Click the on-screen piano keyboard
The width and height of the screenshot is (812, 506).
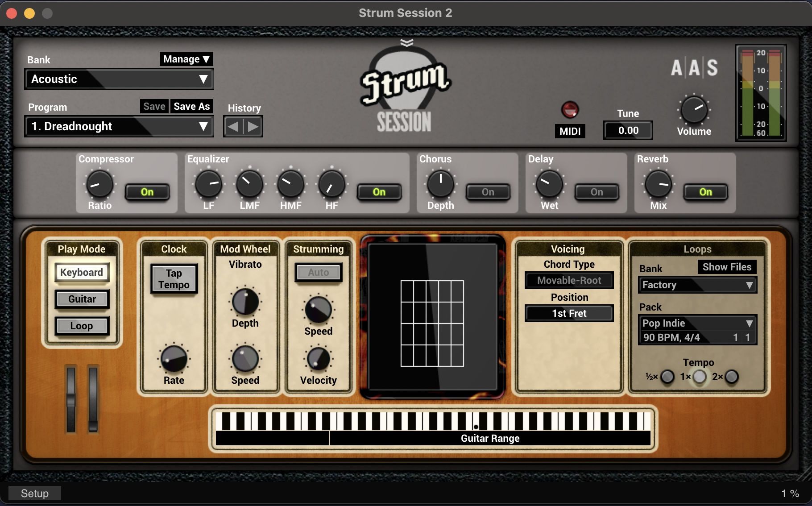point(433,421)
